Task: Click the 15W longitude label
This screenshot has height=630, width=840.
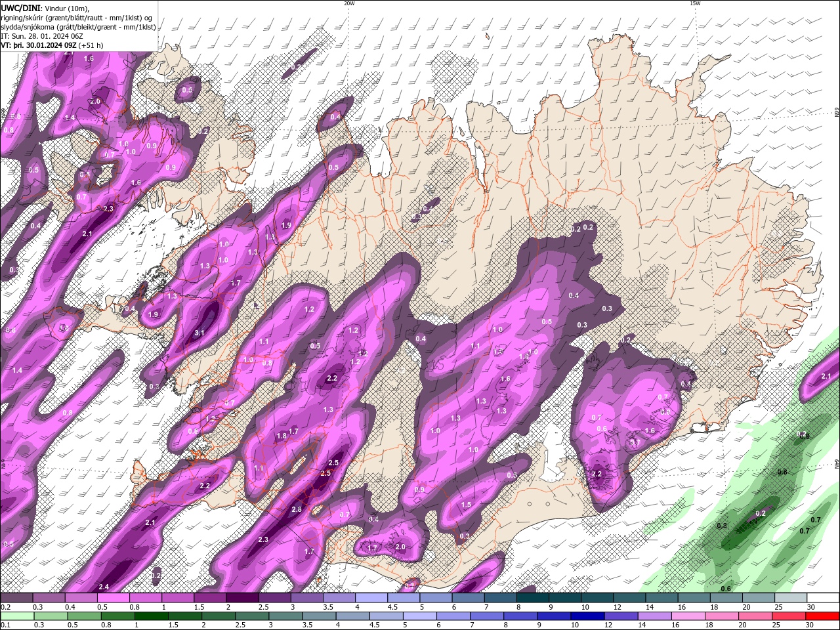Action: (695, 3)
